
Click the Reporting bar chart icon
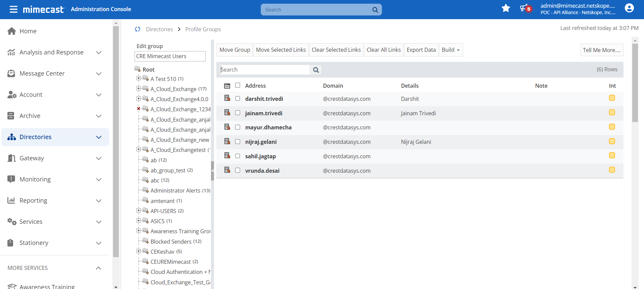[11, 200]
